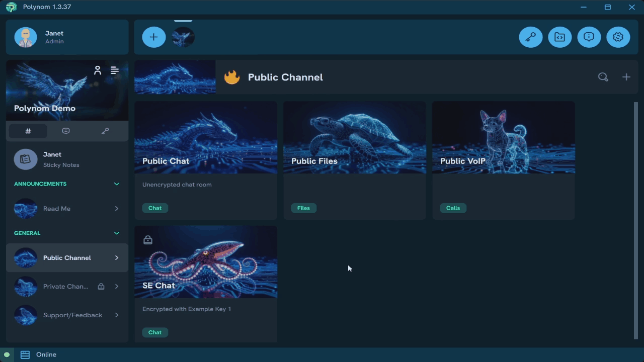Open the list menu icon on server banner
Viewport: 644px width, 362px height.
click(115, 70)
